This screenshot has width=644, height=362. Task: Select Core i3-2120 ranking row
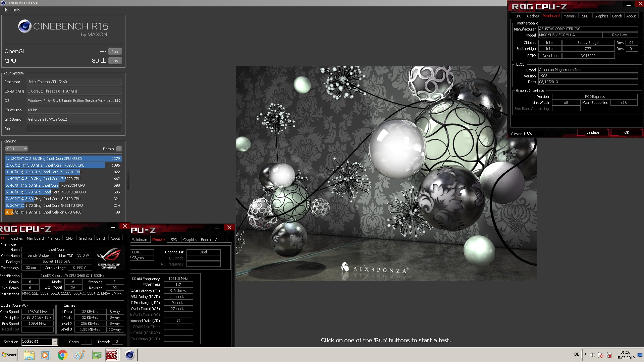pos(63,199)
